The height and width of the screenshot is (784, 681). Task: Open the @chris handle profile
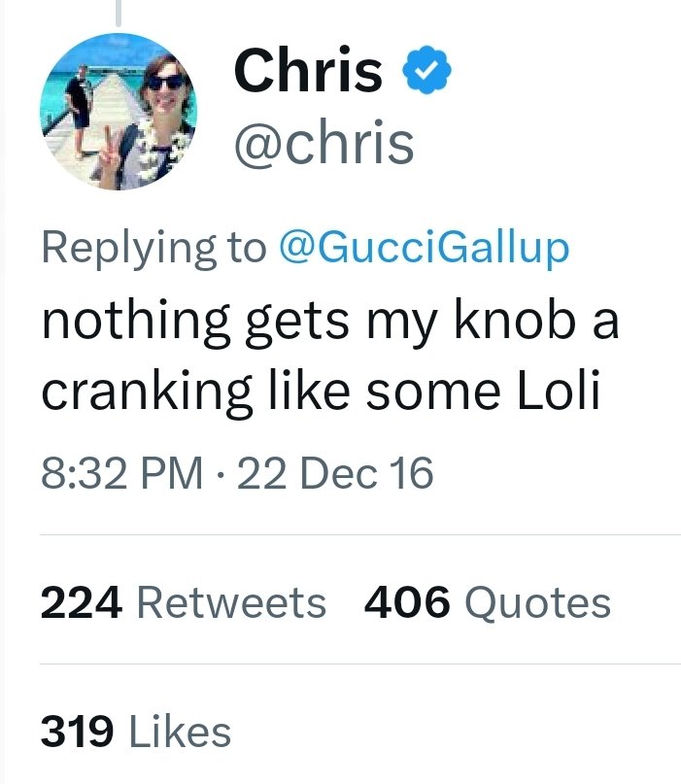click(x=324, y=143)
